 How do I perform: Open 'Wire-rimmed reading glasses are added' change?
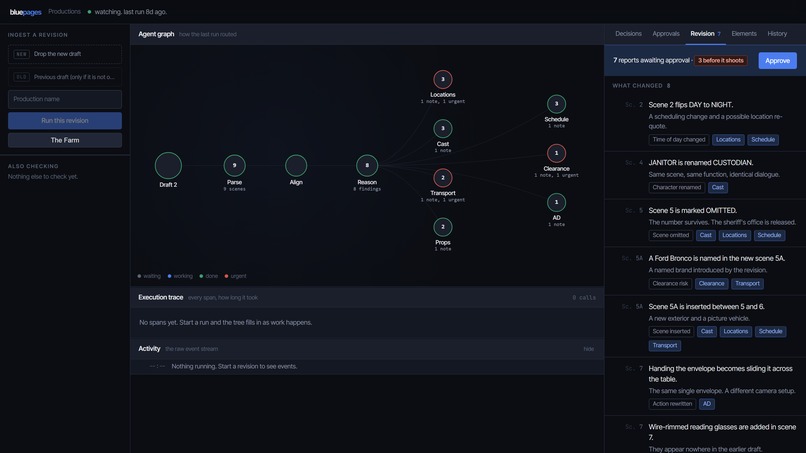click(722, 432)
